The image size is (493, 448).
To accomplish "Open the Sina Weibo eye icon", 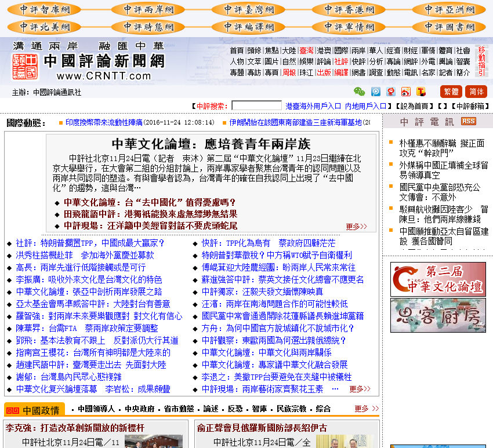I will (x=406, y=92).
